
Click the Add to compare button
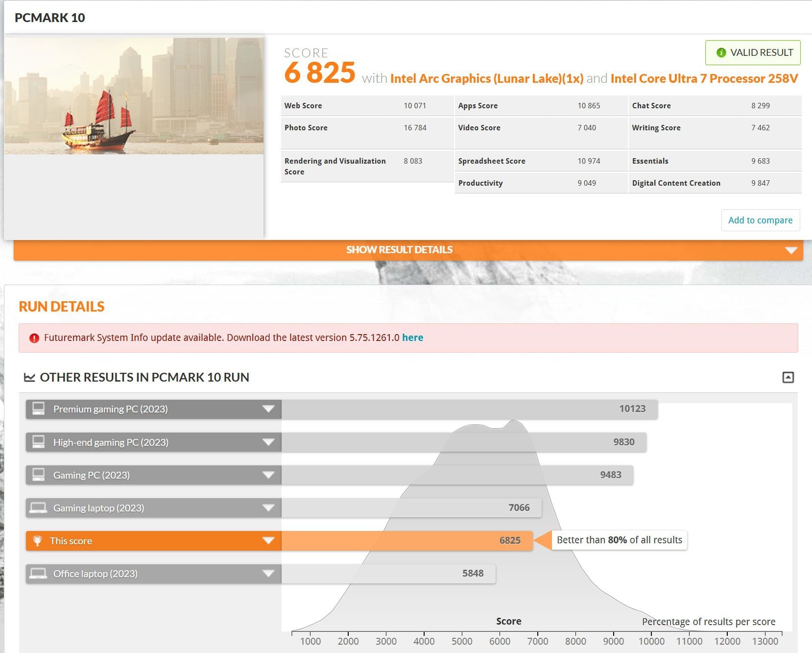(x=760, y=220)
